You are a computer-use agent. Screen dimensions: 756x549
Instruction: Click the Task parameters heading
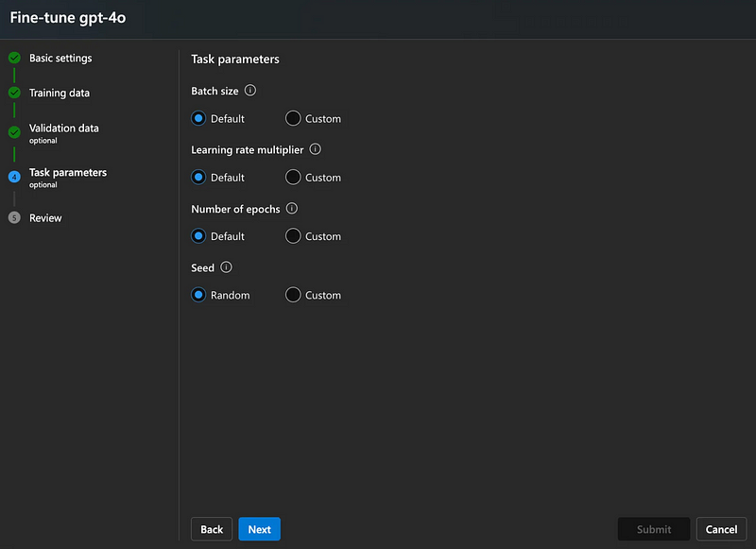pyautogui.click(x=235, y=60)
